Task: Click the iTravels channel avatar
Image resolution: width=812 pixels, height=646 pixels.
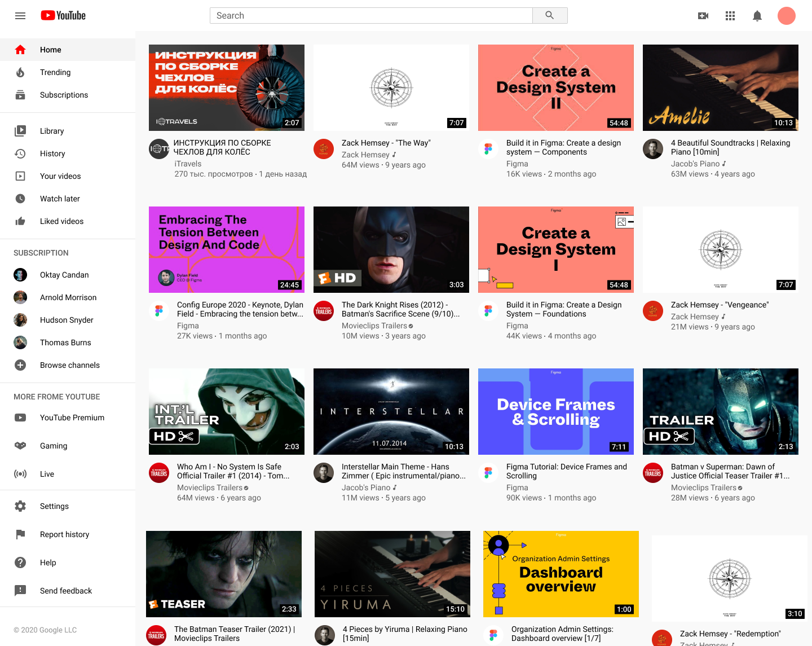Action: [159, 149]
